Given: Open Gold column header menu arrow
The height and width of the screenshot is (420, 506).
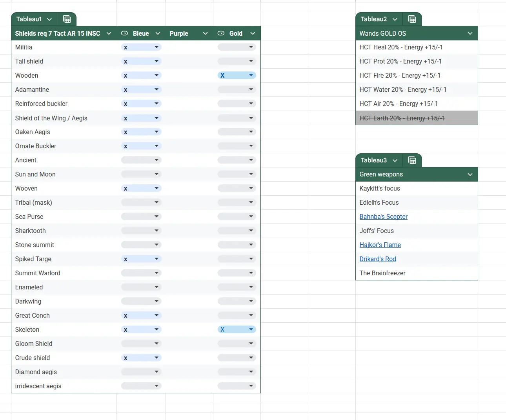Looking at the screenshot, I should [x=253, y=33].
